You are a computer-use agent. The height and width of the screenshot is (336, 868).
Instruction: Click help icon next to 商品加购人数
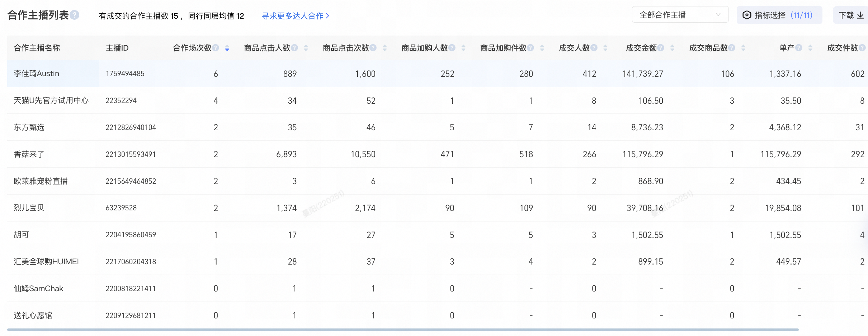(452, 48)
